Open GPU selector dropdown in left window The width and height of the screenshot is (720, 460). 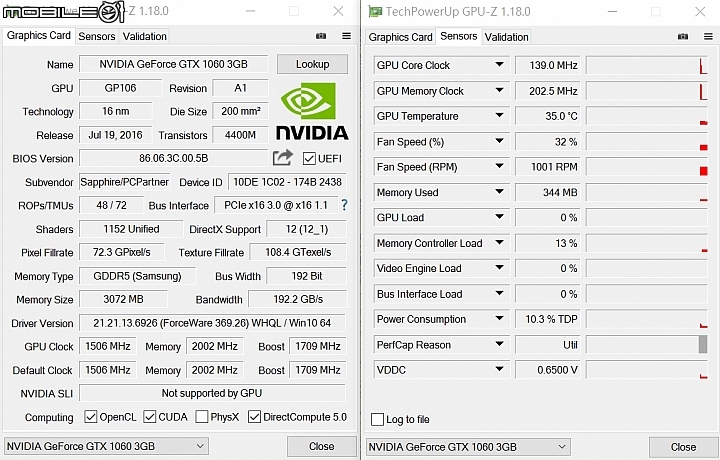coord(106,446)
